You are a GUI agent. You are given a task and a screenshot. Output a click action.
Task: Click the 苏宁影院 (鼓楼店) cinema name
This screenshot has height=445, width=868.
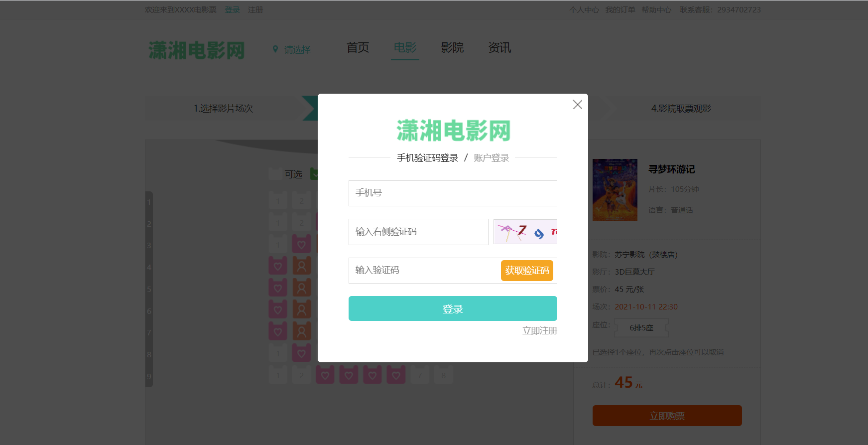(x=646, y=255)
